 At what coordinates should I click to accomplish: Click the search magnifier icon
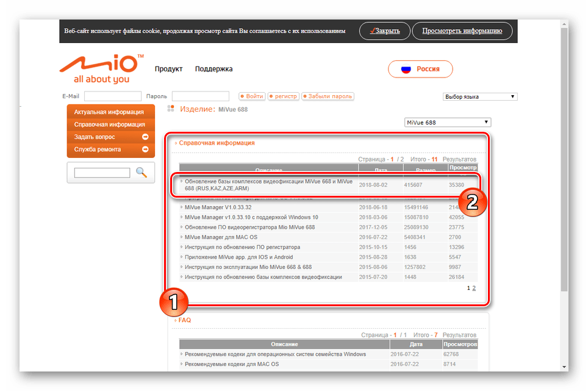[x=142, y=173]
